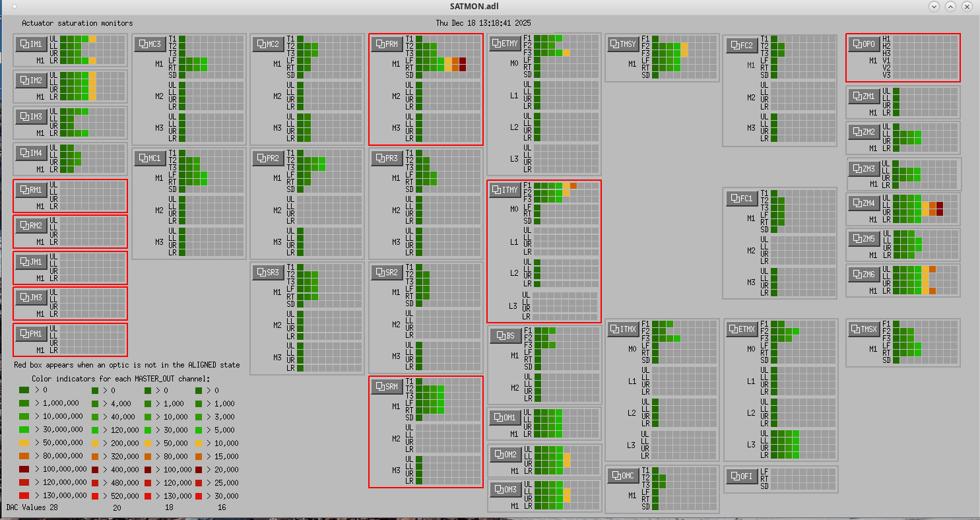Click the ETMX button
Image resolution: width=980 pixels, height=520 pixels.
point(743,329)
